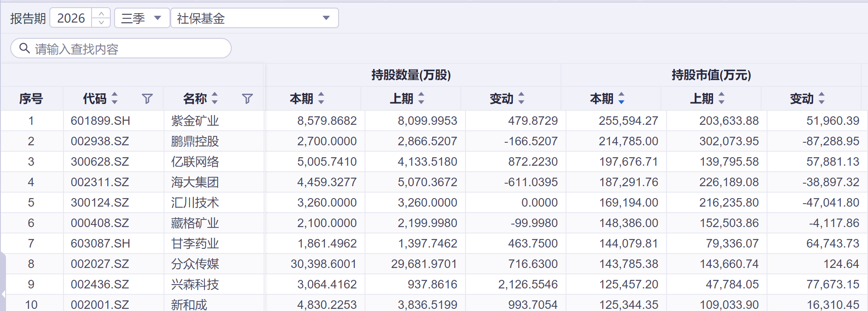This screenshot has width=868, height=311.
Task: Open the 社保基金 fund type dropdown
Action: [x=255, y=18]
